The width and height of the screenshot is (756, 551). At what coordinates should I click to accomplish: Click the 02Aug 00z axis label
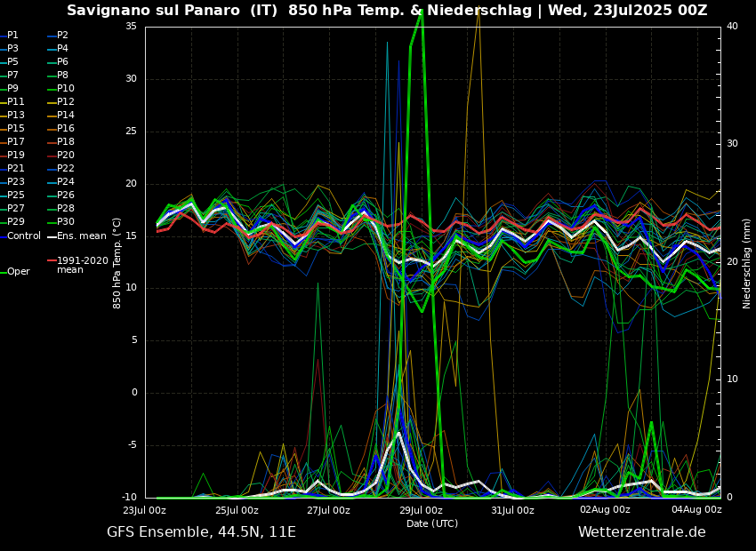[605, 510]
